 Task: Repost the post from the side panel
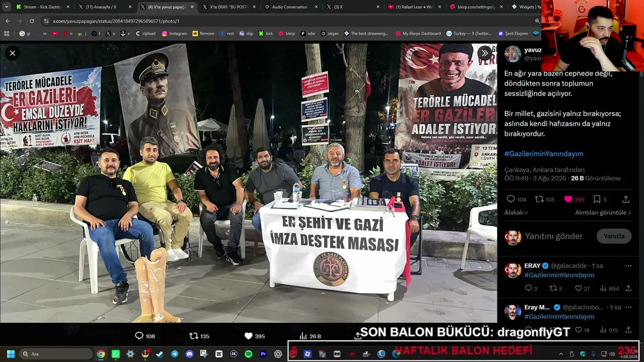click(539, 199)
